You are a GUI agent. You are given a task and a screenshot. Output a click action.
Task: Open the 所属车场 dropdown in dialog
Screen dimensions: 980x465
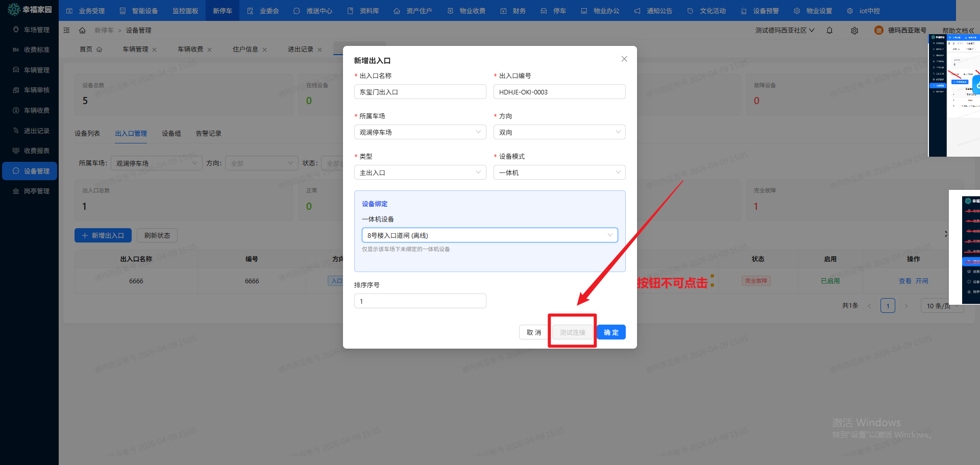[420, 132]
